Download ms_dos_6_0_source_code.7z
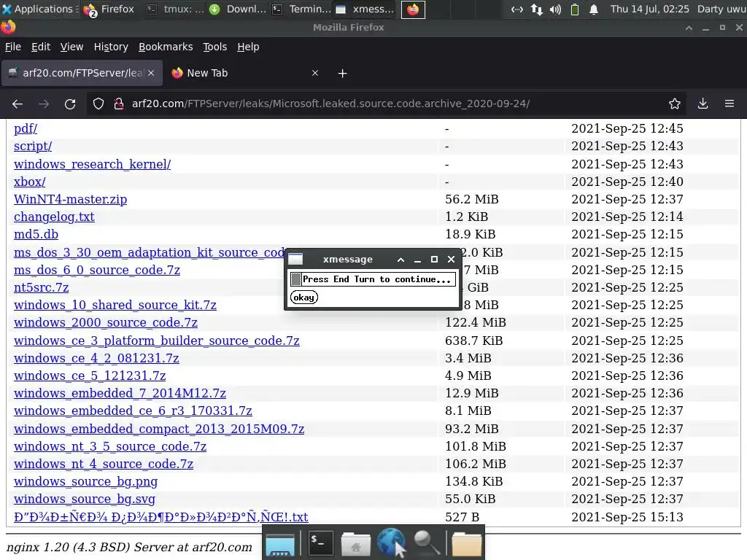 [x=97, y=270]
